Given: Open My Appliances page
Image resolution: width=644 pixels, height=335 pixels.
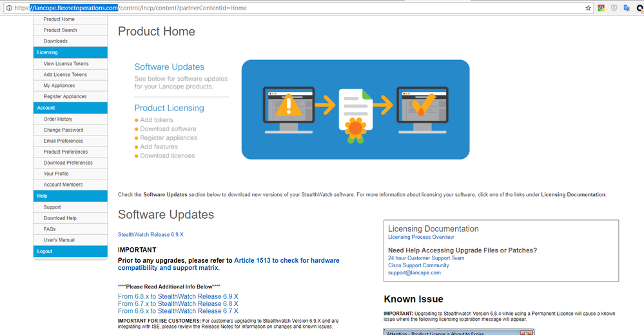Looking at the screenshot, I should 70,85.
